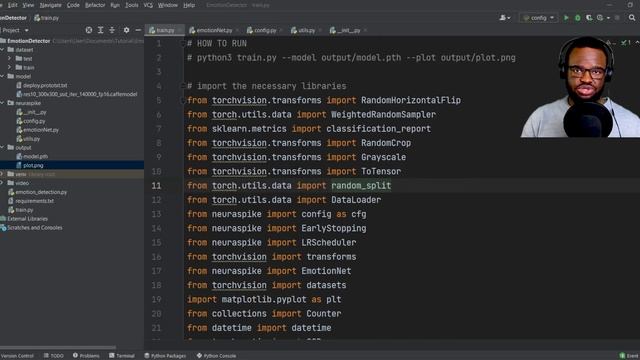Expand the venv folder
The height and width of the screenshot is (360, 640).
pos(3,174)
